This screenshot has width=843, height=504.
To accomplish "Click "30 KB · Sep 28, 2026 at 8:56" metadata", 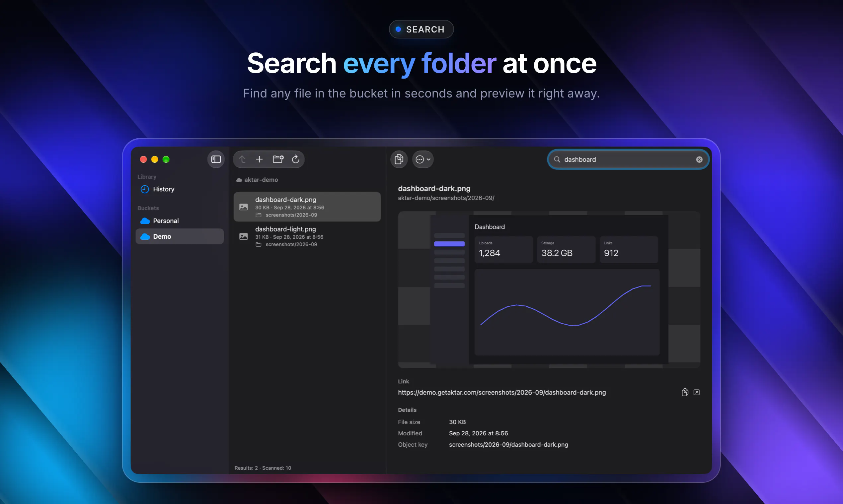I will (290, 208).
